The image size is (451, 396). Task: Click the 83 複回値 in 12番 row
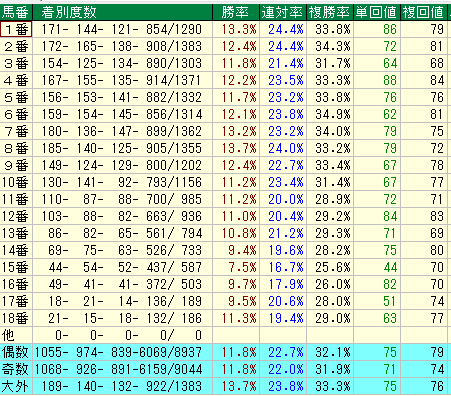(x=424, y=216)
